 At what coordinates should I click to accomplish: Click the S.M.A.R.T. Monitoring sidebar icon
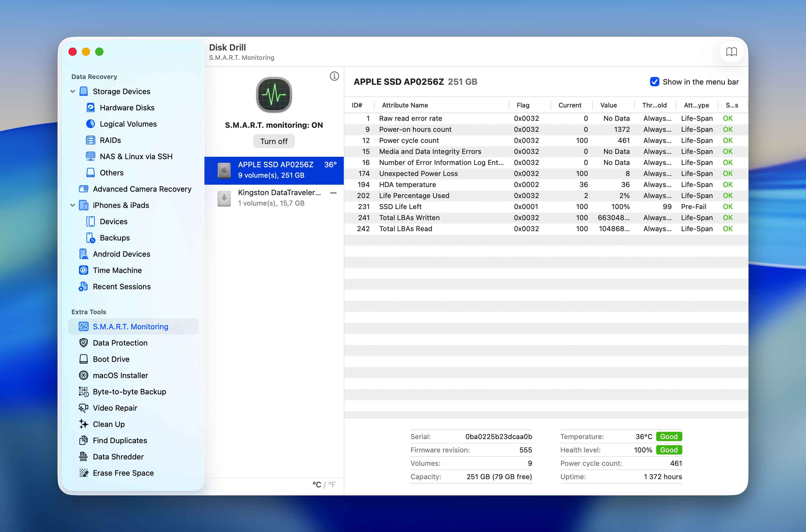pyautogui.click(x=83, y=326)
